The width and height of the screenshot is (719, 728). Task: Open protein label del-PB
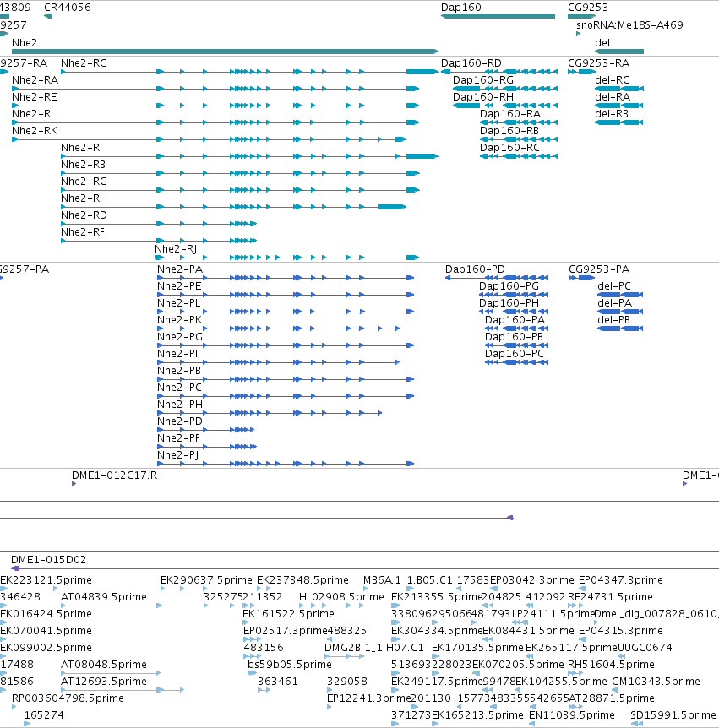tap(613, 320)
